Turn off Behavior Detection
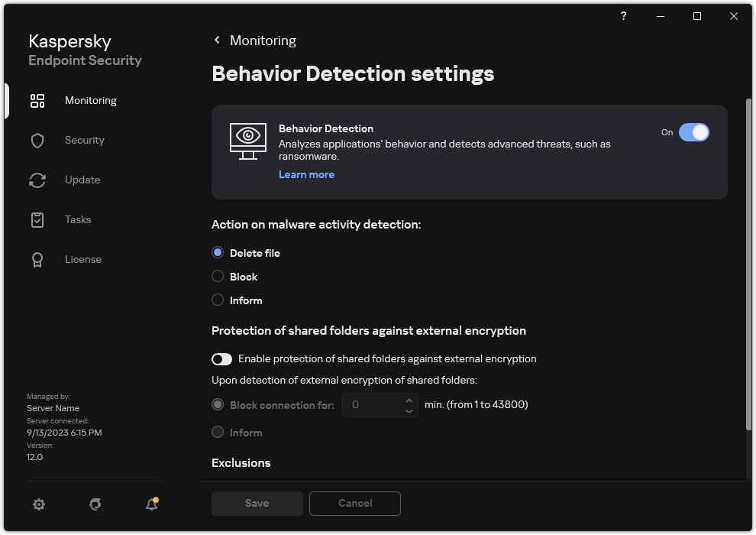Image resolution: width=756 pixels, height=535 pixels. pyautogui.click(x=694, y=132)
